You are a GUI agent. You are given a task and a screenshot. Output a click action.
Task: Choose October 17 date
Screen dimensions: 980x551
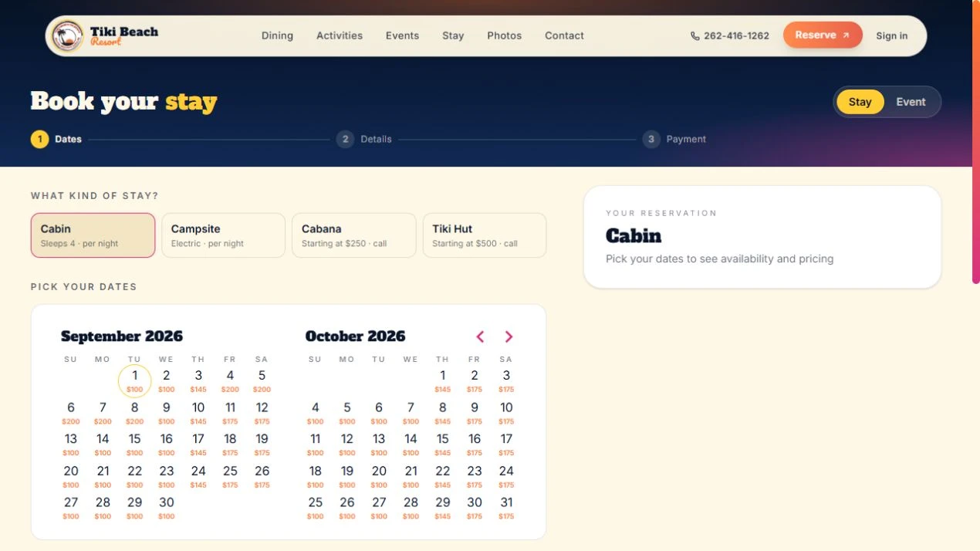click(506, 444)
